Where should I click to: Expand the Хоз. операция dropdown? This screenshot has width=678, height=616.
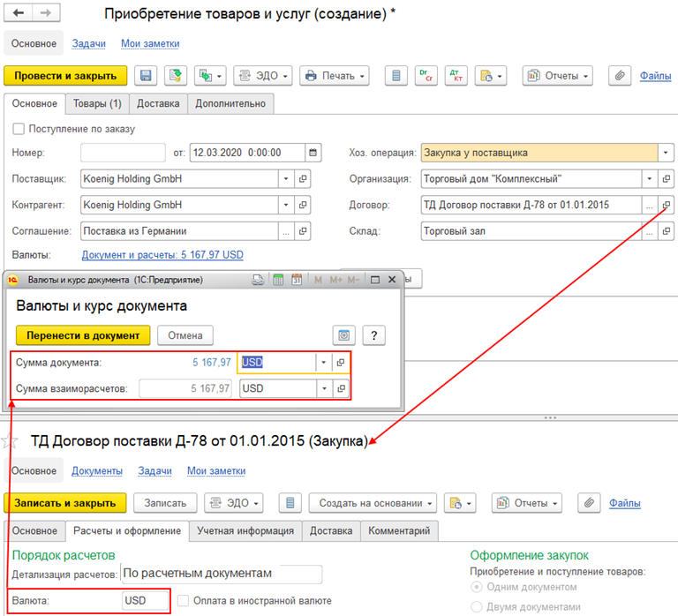pos(666,153)
